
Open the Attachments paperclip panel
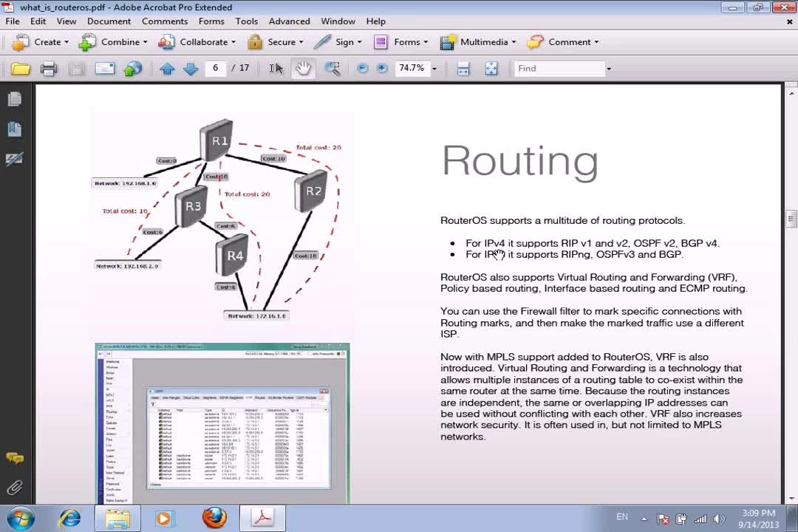tap(14, 488)
